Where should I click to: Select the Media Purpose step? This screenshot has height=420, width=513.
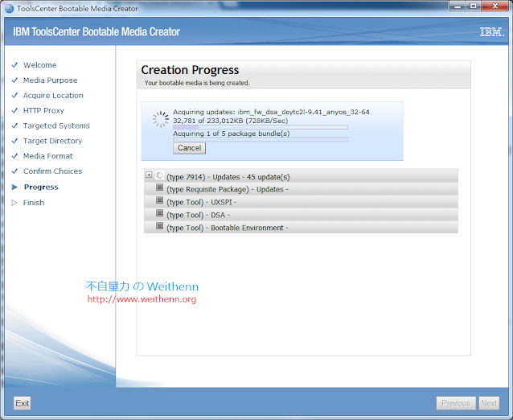51,80
